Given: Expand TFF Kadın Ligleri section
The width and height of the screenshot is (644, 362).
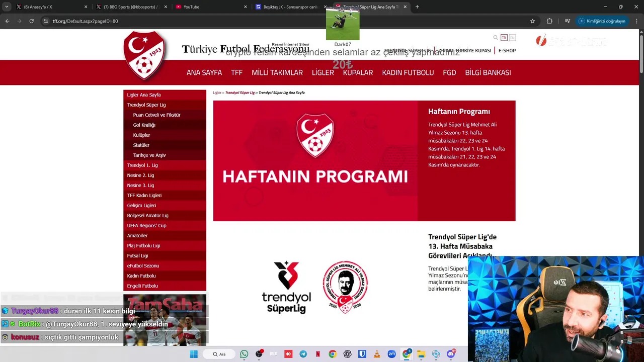Looking at the screenshot, I should [x=165, y=195].
